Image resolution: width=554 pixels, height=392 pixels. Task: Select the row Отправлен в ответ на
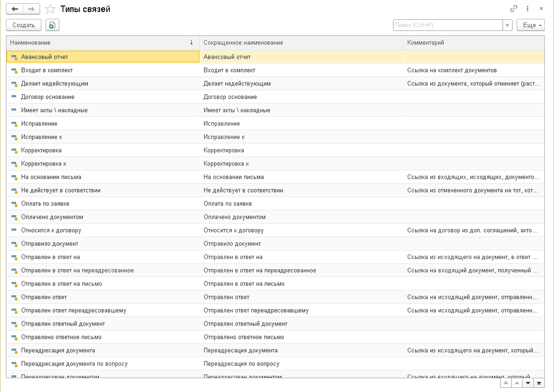tap(275, 257)
